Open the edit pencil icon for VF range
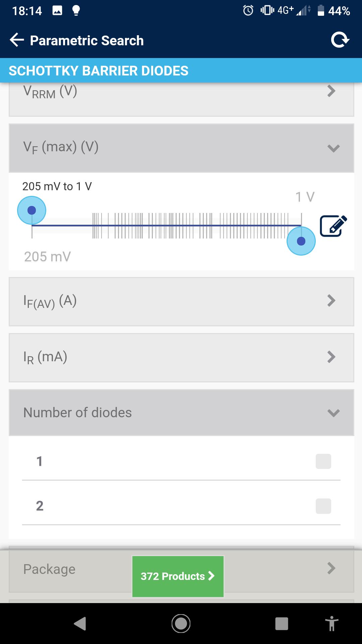The height and width of the screenshot is (644, 362). [x=333, y=226]
